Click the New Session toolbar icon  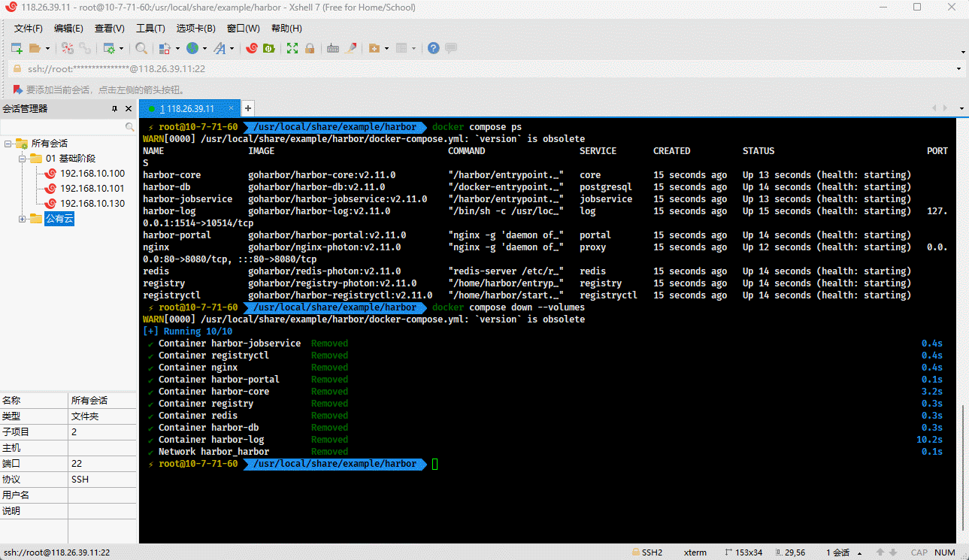(x=17, y=48)
